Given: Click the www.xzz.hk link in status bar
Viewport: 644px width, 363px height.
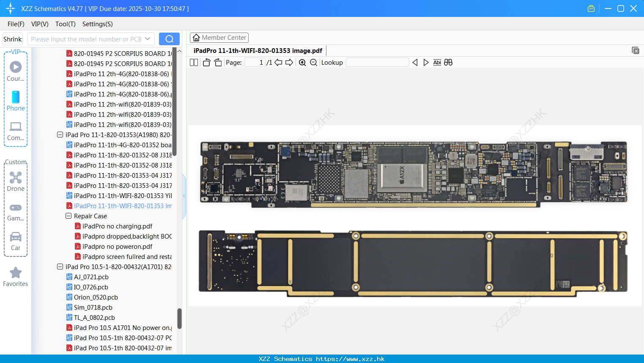Looking at the screenshot, I should click(350, 359).
